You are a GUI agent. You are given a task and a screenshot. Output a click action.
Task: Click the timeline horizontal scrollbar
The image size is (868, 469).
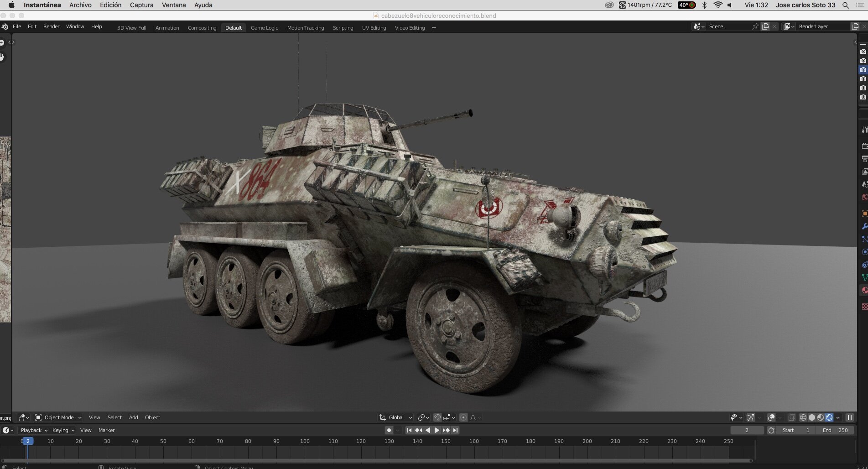tap(376, 460)
